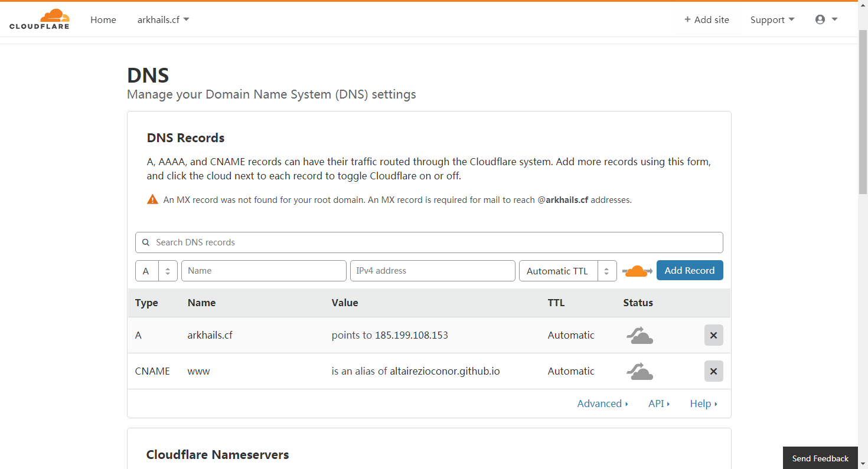Click the search magnifier icon
Screen dimensions: 868x469
coord(146,242)
